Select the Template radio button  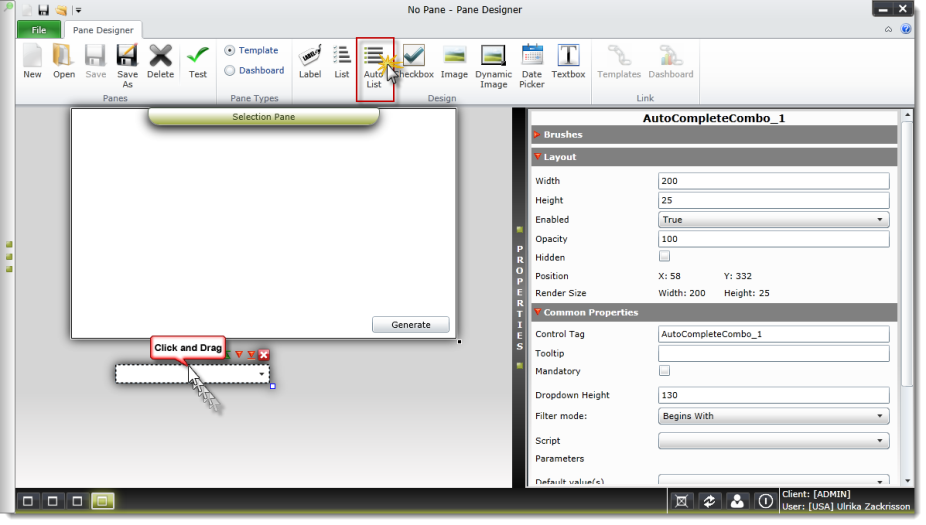coord(229,50)
